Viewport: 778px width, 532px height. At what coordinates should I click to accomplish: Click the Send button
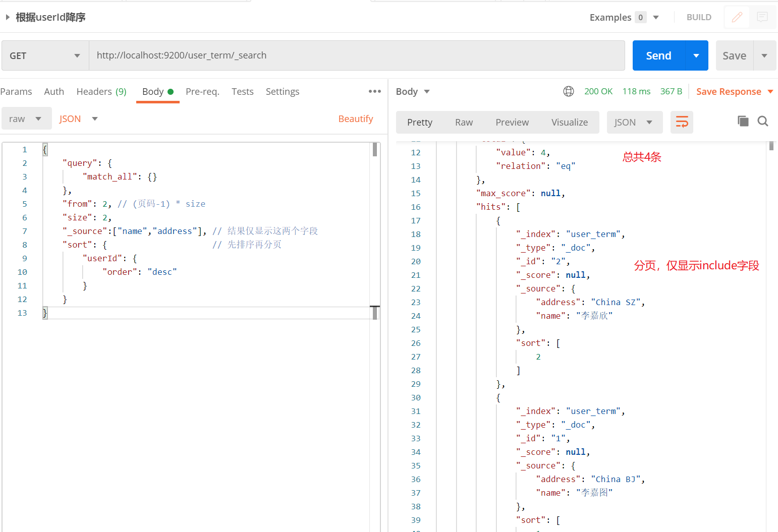(x=659, y=55)
